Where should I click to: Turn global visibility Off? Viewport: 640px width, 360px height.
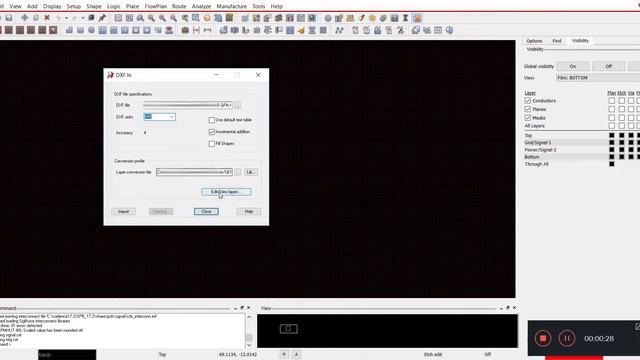(608, 66)
